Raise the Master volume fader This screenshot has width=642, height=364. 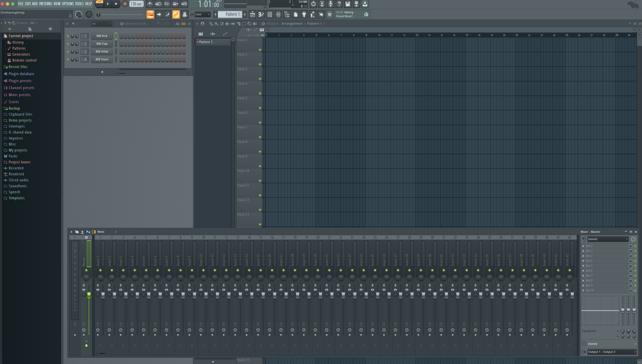(89, 295)
